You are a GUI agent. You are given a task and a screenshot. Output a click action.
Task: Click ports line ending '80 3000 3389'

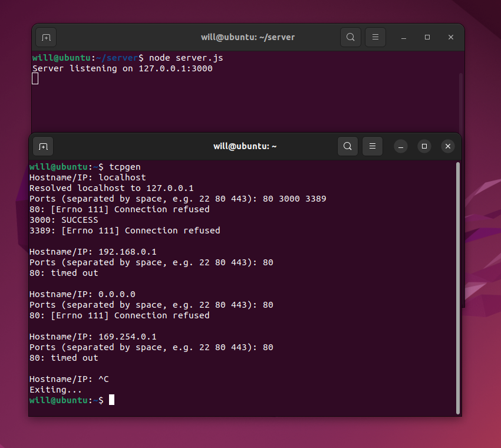[178, 199]
